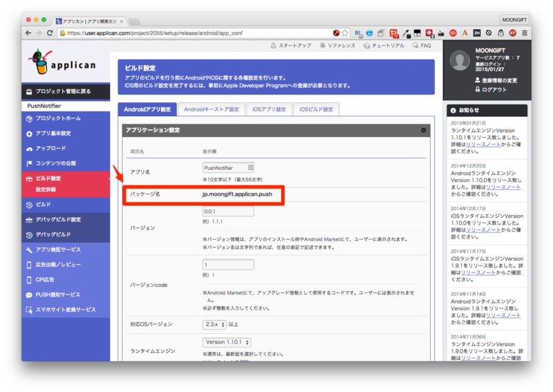
Task: Switch to the Androidキーストア設定 tab
Action: (212, 109)
